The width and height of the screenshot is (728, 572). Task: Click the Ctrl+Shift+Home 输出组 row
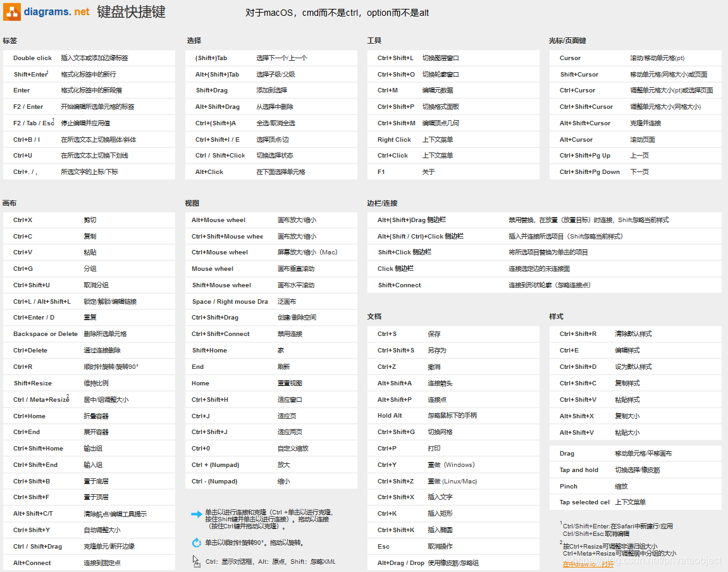89,449
